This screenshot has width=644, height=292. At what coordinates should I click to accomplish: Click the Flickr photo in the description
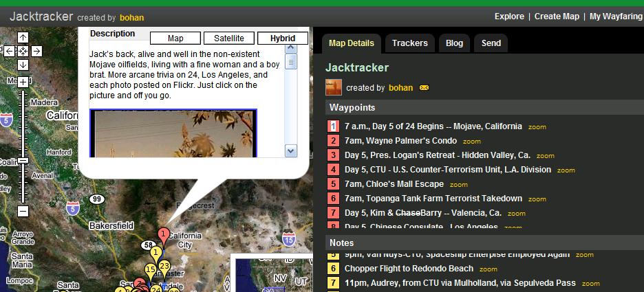tap(173, 133)
